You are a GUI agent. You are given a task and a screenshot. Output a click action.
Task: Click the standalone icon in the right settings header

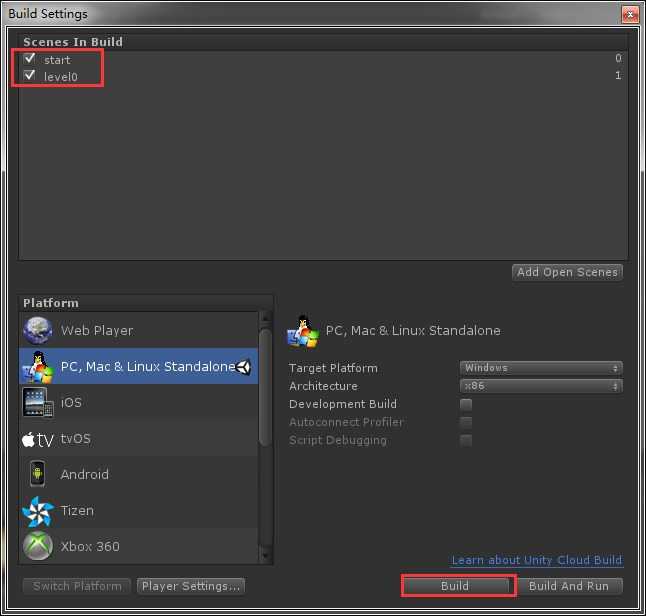[303, 332]
